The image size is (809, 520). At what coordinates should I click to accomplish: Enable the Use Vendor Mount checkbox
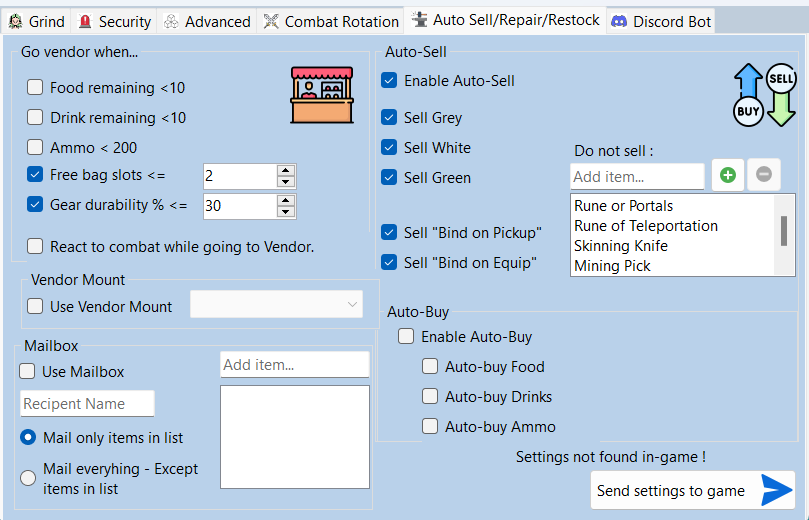pyautogui.click(x=35, y=307)
